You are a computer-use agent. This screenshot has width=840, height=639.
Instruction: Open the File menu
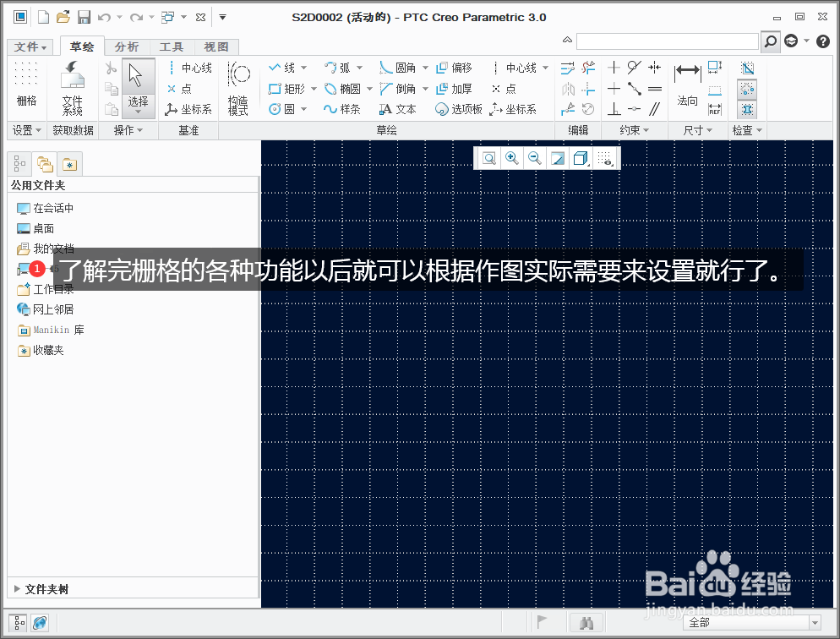pos(30,47)
